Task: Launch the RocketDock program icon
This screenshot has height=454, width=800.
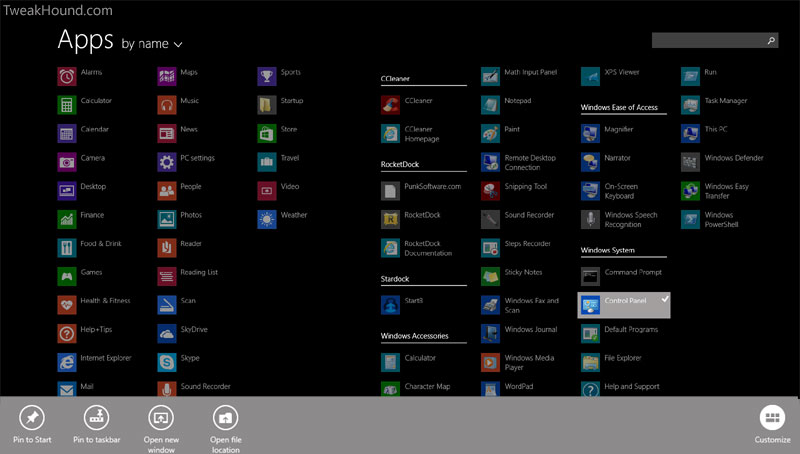Action: 390,219
